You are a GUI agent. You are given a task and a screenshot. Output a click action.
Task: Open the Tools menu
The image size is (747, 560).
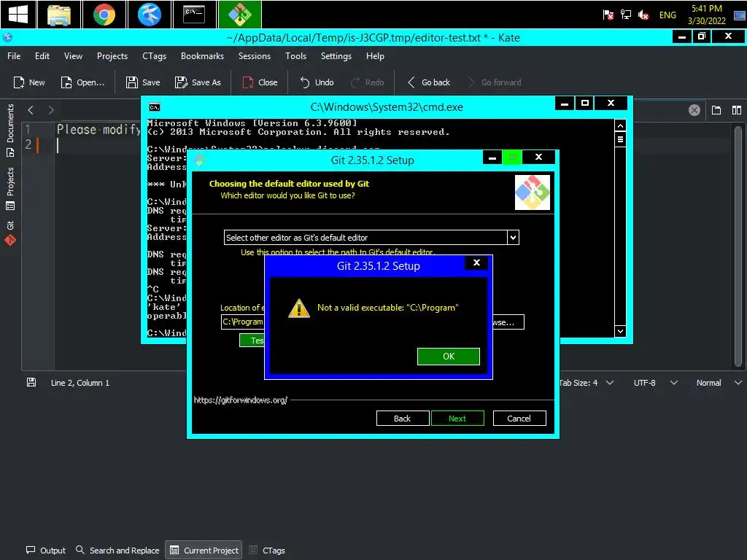point(295,56)
